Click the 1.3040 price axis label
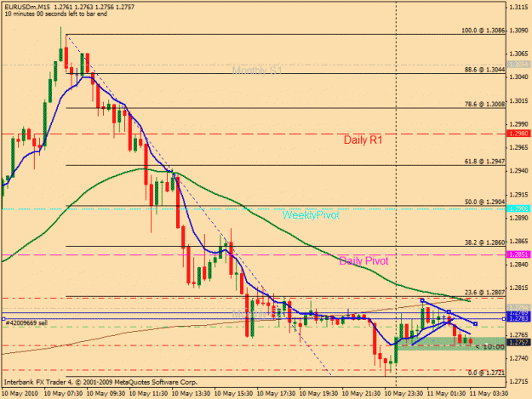532x399 pixels. click(x=519, y=77)
